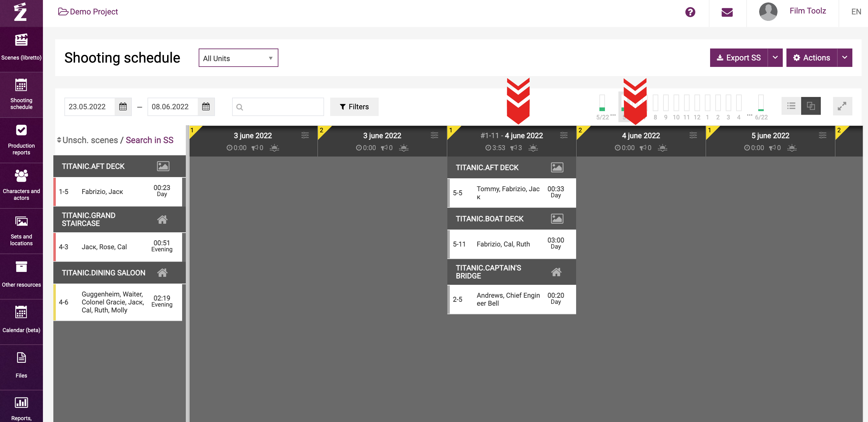Open calendar picker for end date 08.06.2022

206,106
